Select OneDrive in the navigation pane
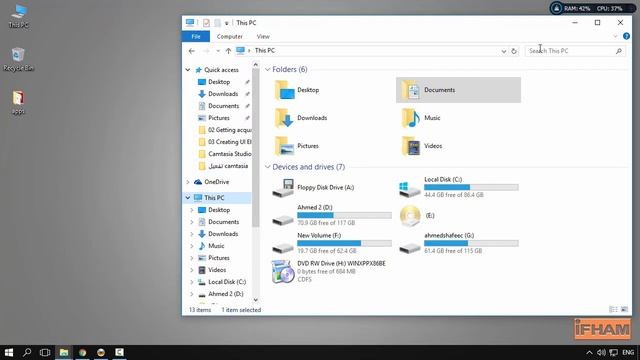 coord(216,182)
